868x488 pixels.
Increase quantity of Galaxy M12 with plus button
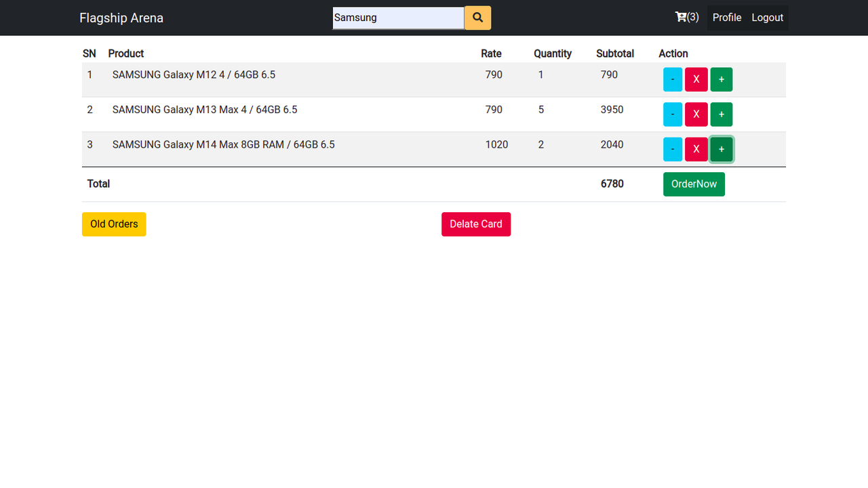[721, 79]
